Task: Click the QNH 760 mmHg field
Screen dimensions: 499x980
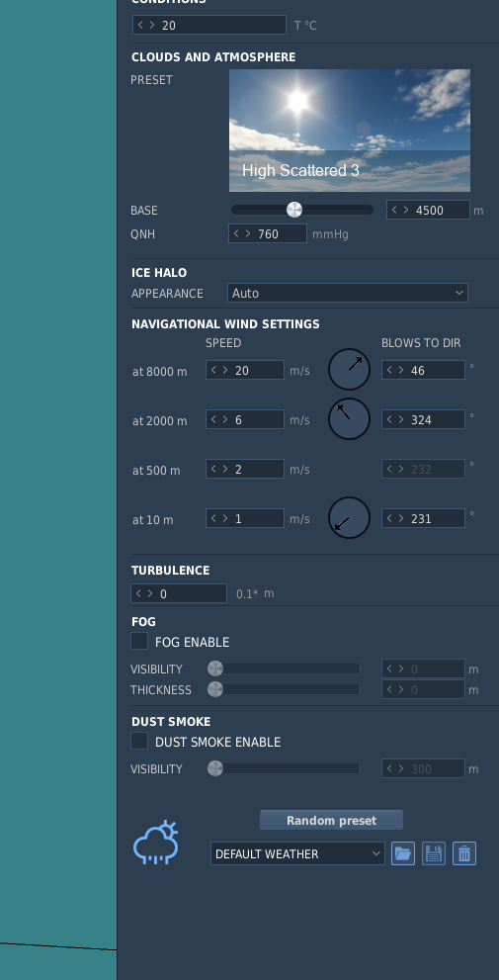Action: pyautogui.click(x=268, y=233)
